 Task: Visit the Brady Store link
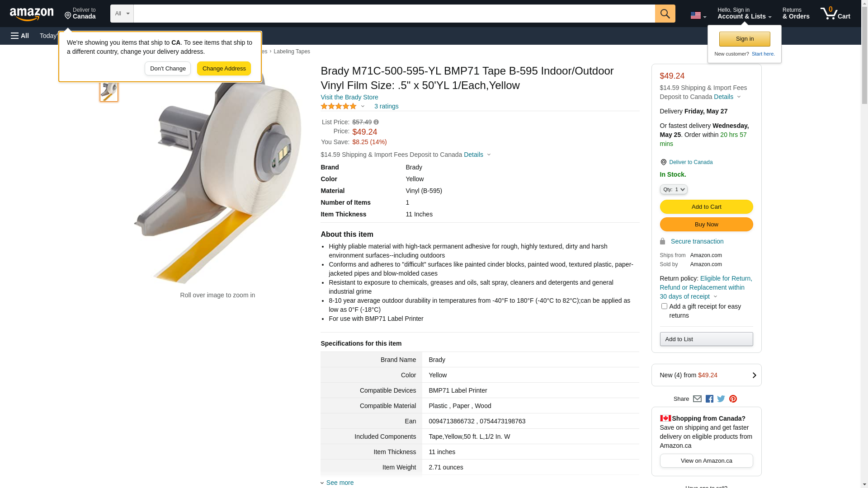(x=349, y=97)
